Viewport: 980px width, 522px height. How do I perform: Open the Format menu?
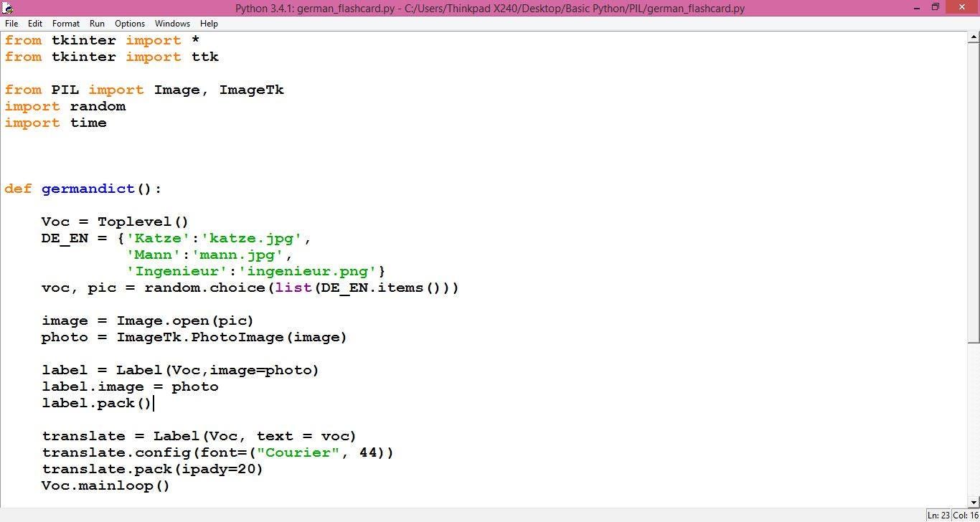coord(65,23)
